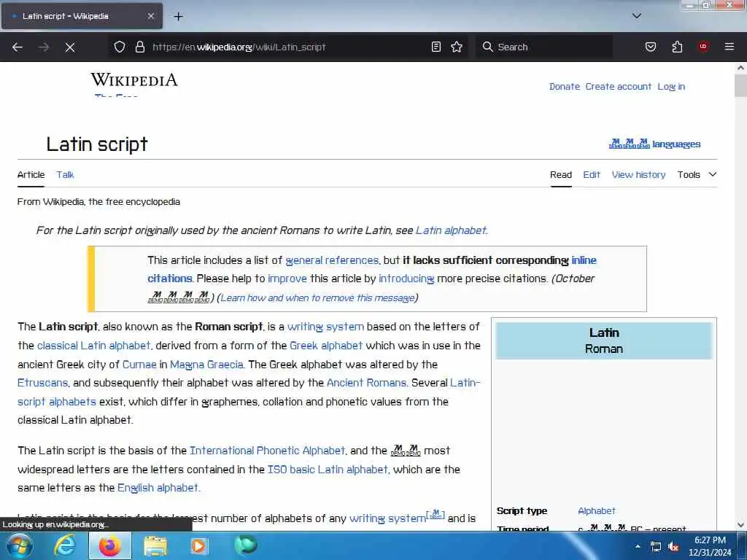Follow the improve link
Screen dimensions: 747x560
[287, 279]
